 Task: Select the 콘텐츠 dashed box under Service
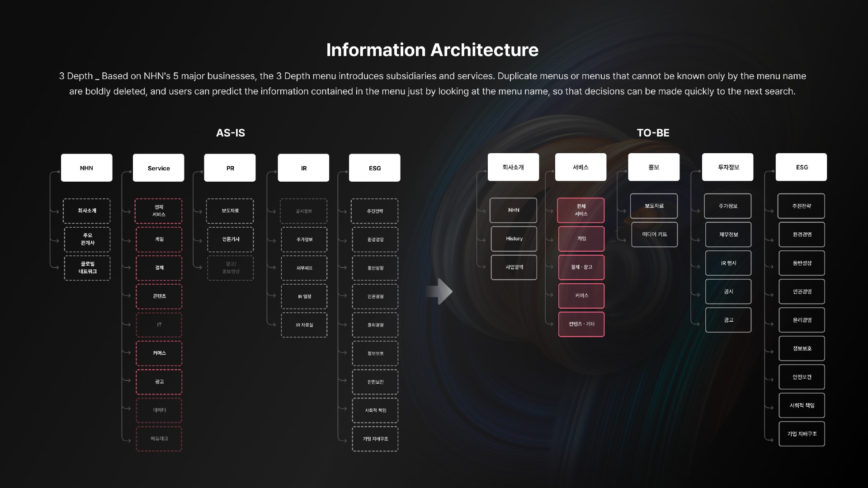(x=159, y=296)
